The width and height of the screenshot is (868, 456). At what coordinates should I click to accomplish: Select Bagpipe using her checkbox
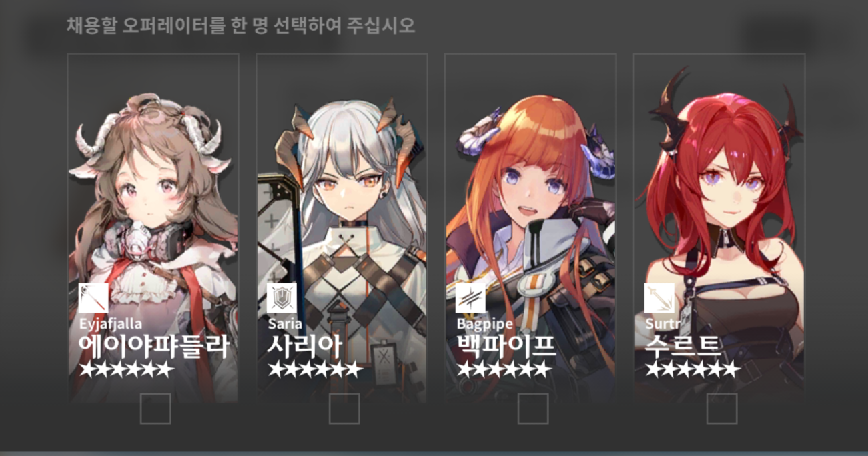(533, 409)
